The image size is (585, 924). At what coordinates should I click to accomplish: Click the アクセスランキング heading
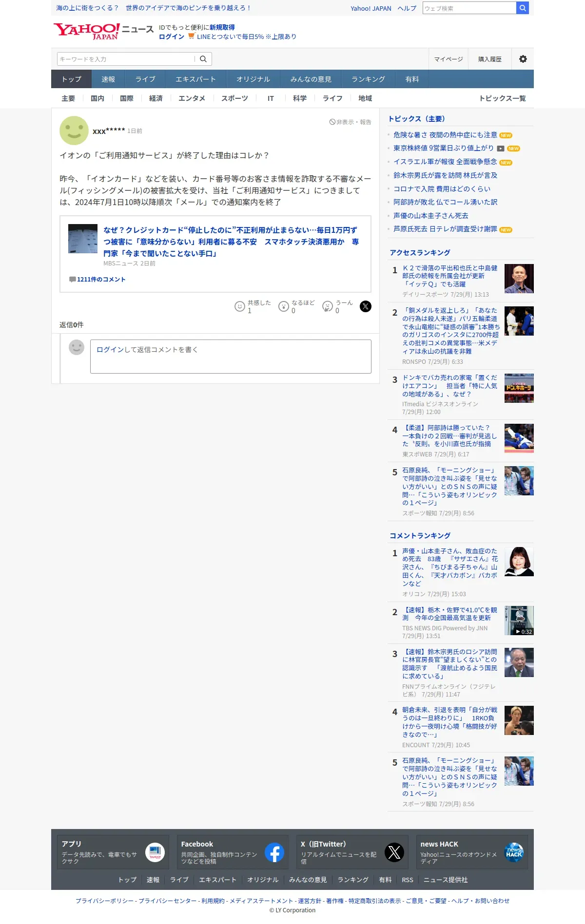pos(420,253)
